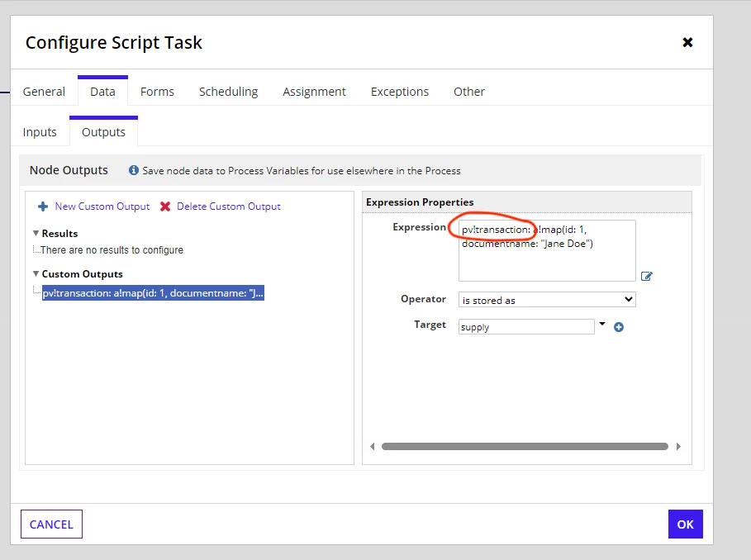Collapse the Results section

36,233
